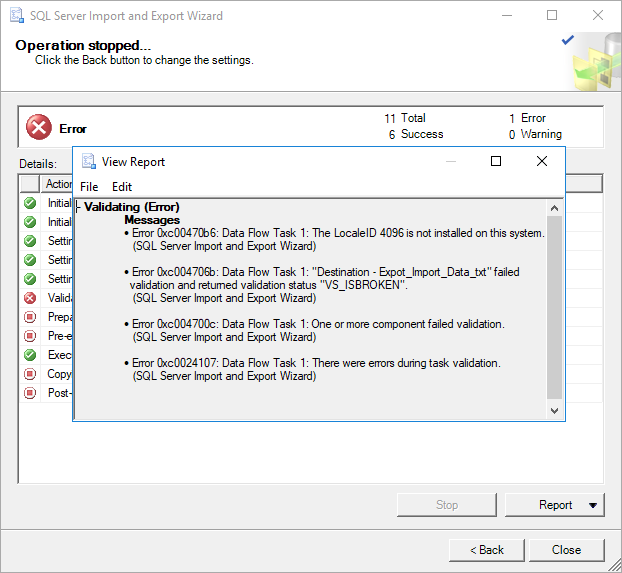622x573 pixels.
Task: Click the wizard window's resize grip
Action: pos(615,566)
